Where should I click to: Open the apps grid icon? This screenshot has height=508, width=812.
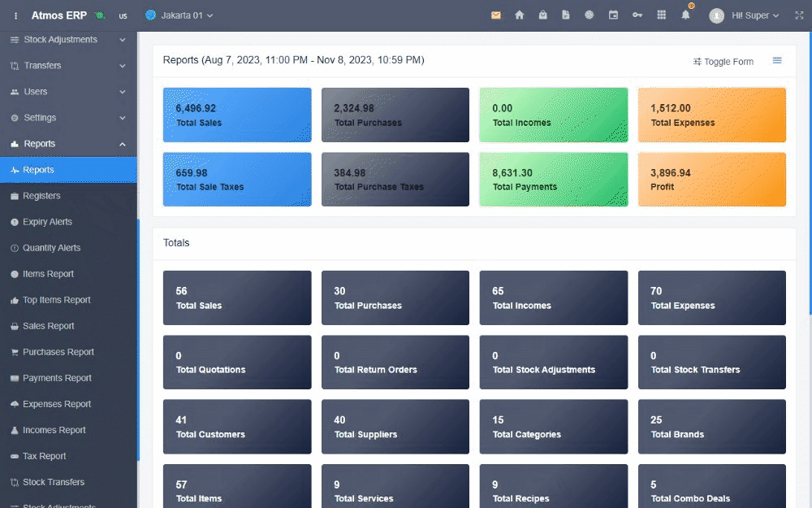coord(661,15)
